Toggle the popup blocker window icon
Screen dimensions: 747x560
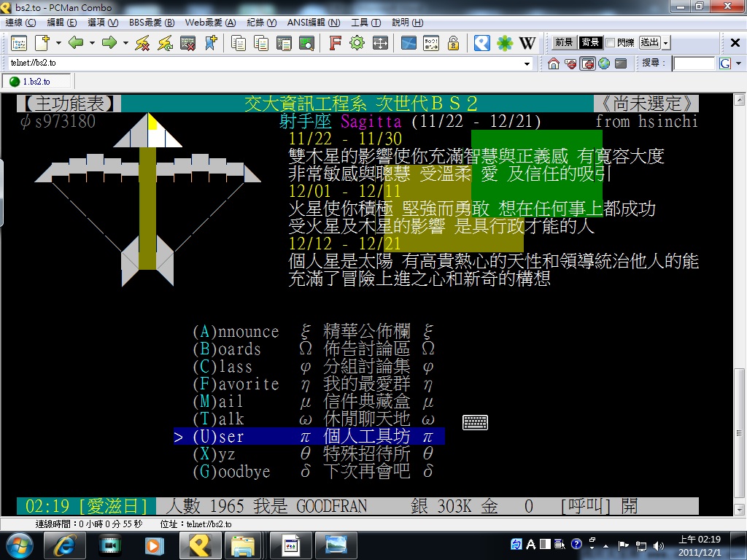pos(587,63)
